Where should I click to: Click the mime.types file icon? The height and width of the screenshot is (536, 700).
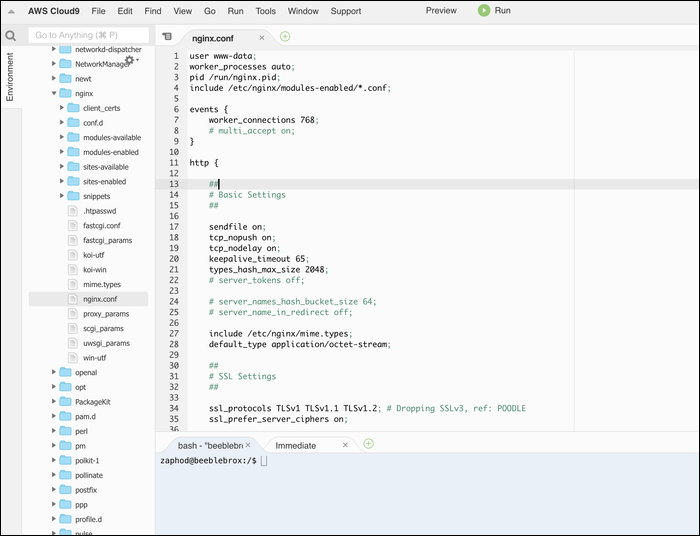coord(72,284)
